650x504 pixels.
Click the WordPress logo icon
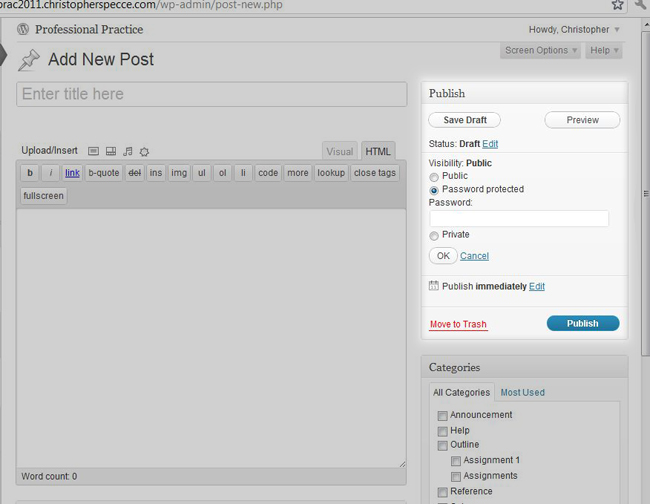click(x=23, y=29)
